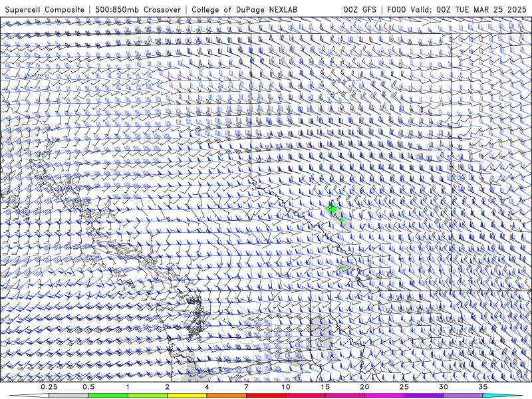Select the crimson 10–15 legend swatch
Viewport: 532px width, 399px height.
pos(305,396)
